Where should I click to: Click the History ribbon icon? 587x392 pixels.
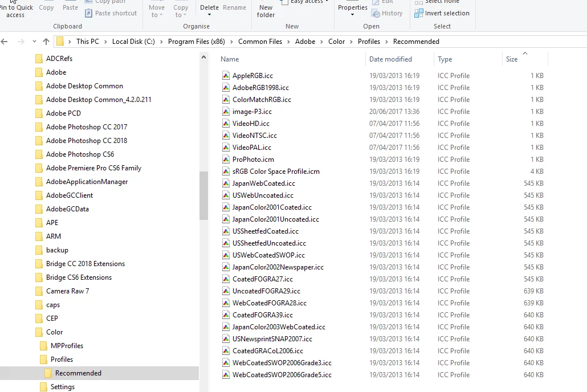click(376, 14)
